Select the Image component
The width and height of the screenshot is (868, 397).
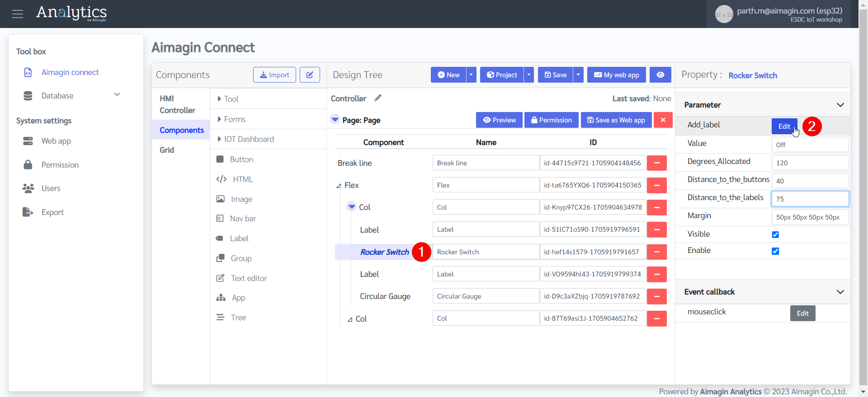pyautogui.click(x=241, y=199)
